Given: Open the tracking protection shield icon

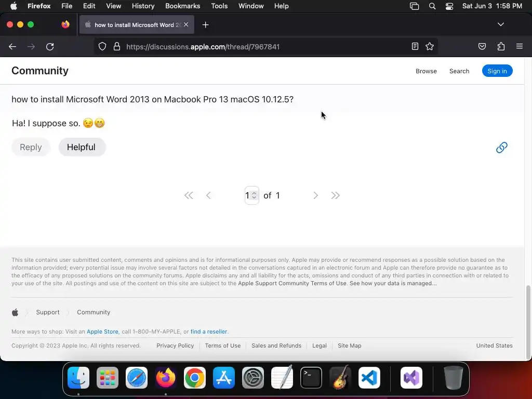Looking at the screenshot, I should click(x=102, y=46).
